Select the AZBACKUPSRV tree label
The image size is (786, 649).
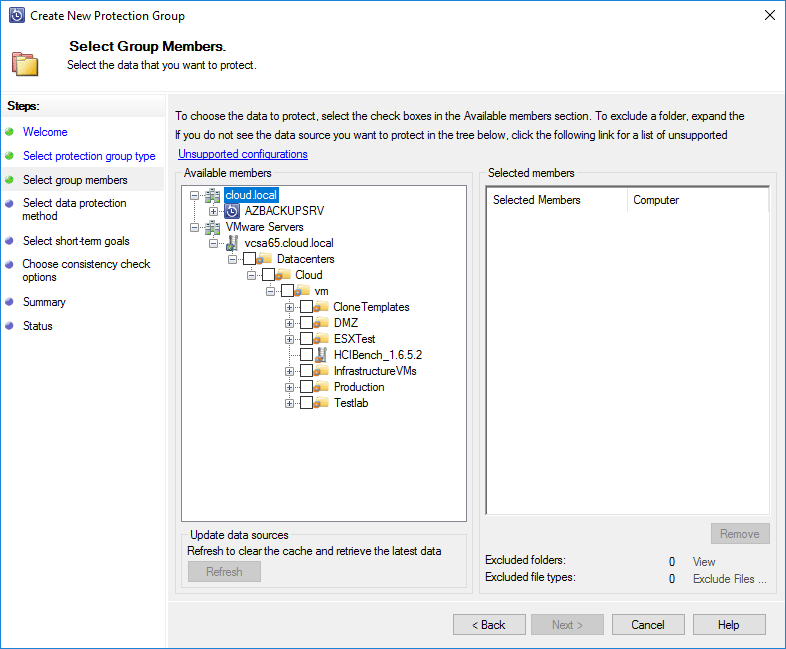pyautogui.click(x=284, y=211)
